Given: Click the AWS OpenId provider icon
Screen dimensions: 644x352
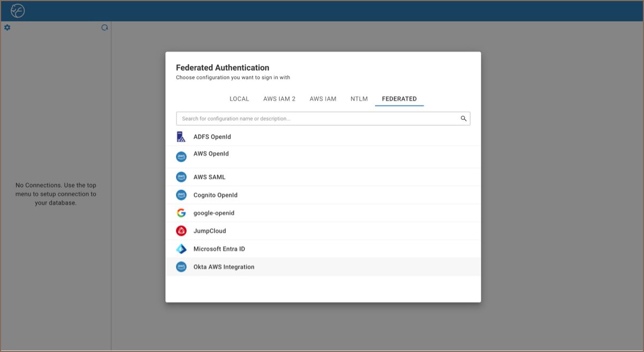Looking at the screenshot, I should point(181,157).
